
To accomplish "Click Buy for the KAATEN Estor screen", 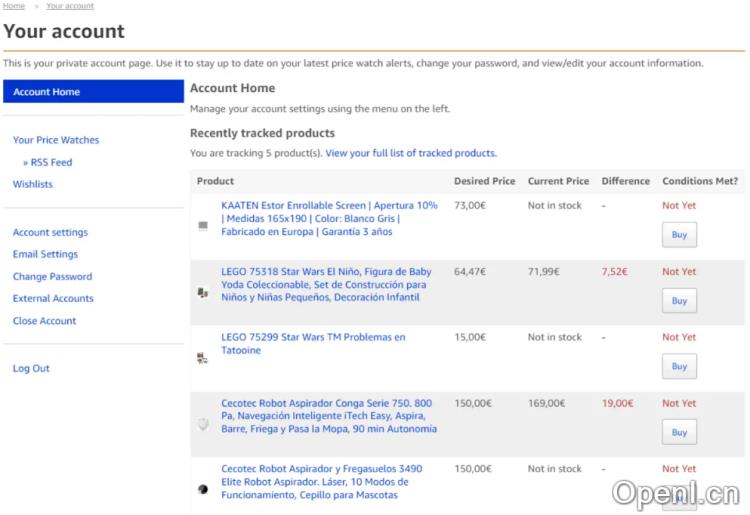I will (679, 235).
